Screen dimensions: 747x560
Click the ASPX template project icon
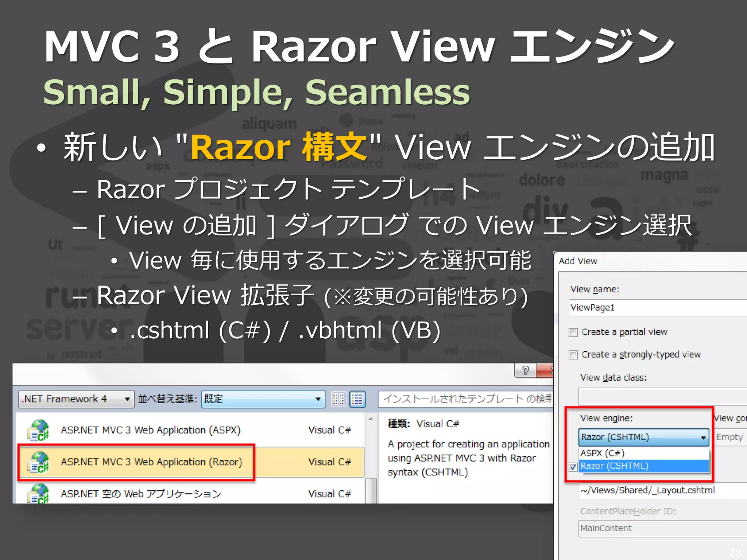click(x=39, y=430)
